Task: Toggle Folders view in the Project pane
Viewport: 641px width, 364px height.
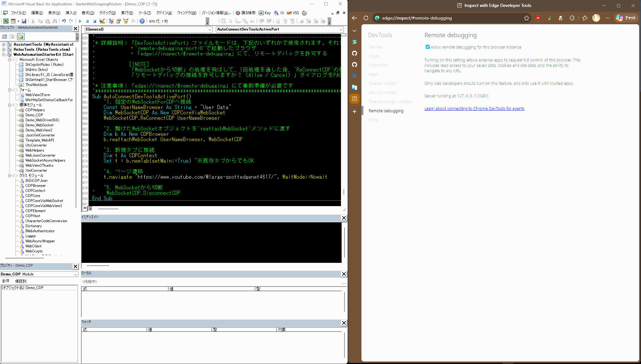Action: pyautogui.click(x=21, y=37)
